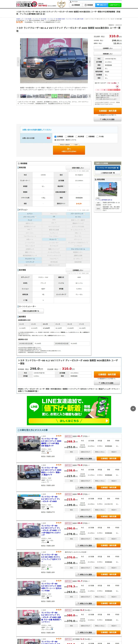Expand 追加の質問・要望を入力する
Image resolution: width=138 pixels, height=644 pixels.
point(65,140)
